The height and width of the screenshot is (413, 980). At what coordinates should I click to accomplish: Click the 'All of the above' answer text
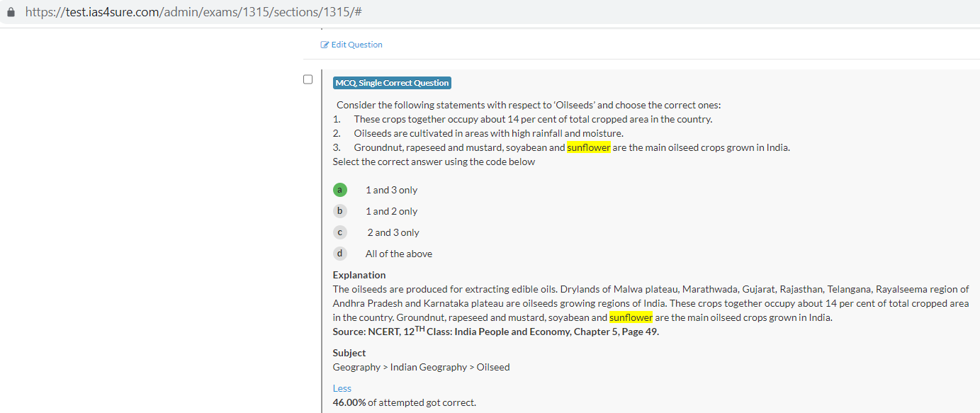tap(398, 254)
